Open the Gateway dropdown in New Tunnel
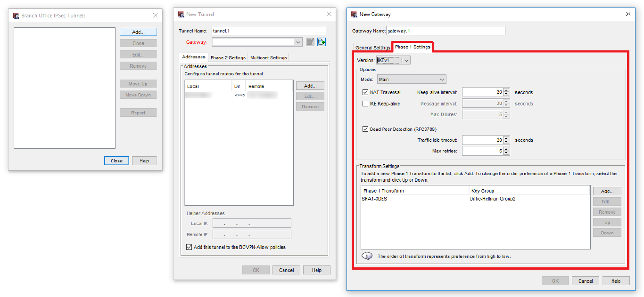644x297 pixels. [x=298, y=42]
